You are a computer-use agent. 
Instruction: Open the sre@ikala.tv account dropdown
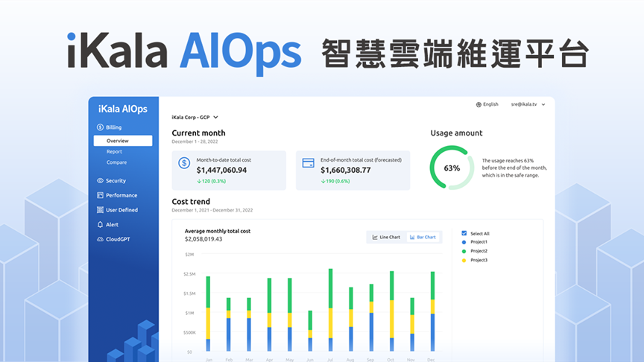pos(528,105)
